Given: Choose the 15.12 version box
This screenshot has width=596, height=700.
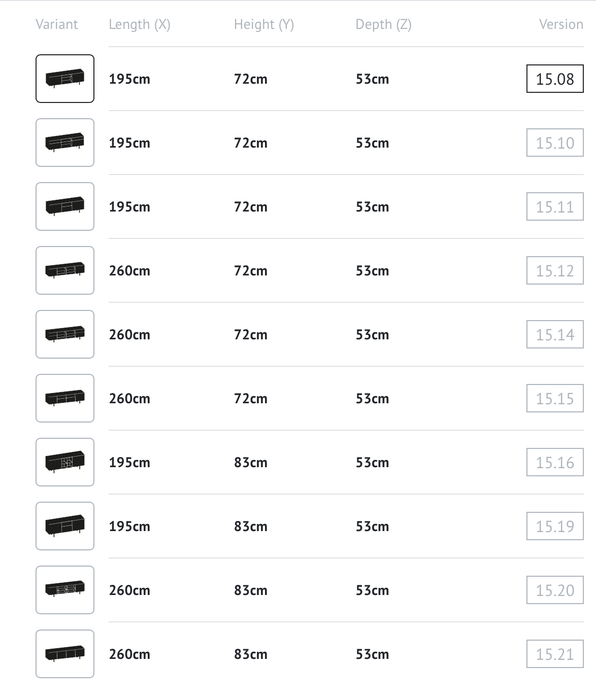Looking at the screenshot, I should point(555,270).
